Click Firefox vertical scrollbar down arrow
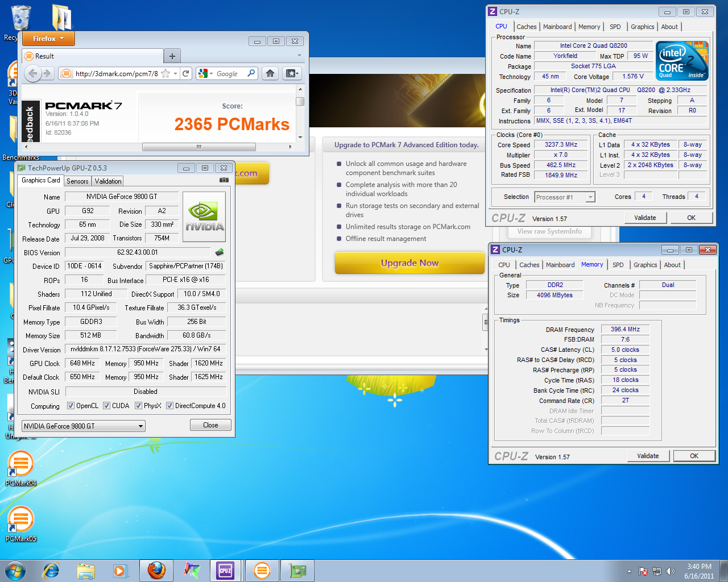Screen dimensions: 728x582 (300, 138)
